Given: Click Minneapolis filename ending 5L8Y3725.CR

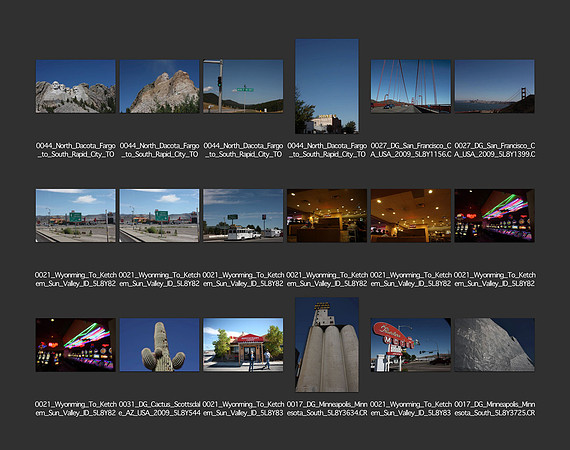Looking at the screenshot, I should pyautogui.click(x=495, y=409).
